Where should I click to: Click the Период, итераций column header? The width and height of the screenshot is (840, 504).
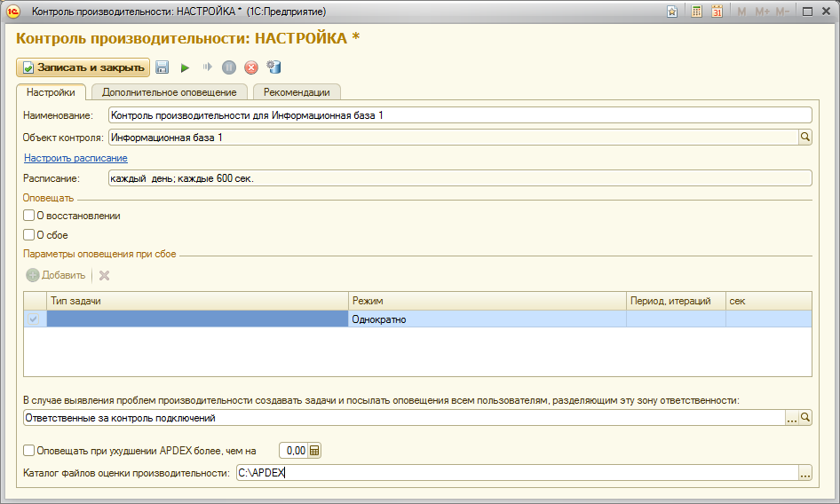click(676, 301)
